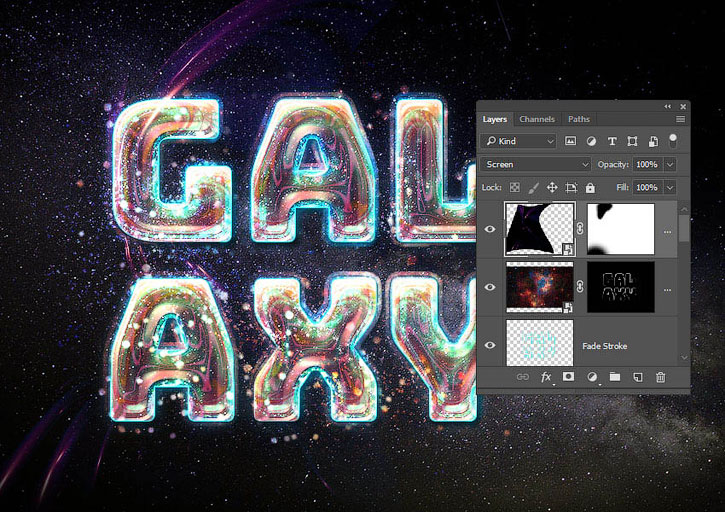Lock all padlock icon
The width and height of the screenshot is (725, 512).
590,187
